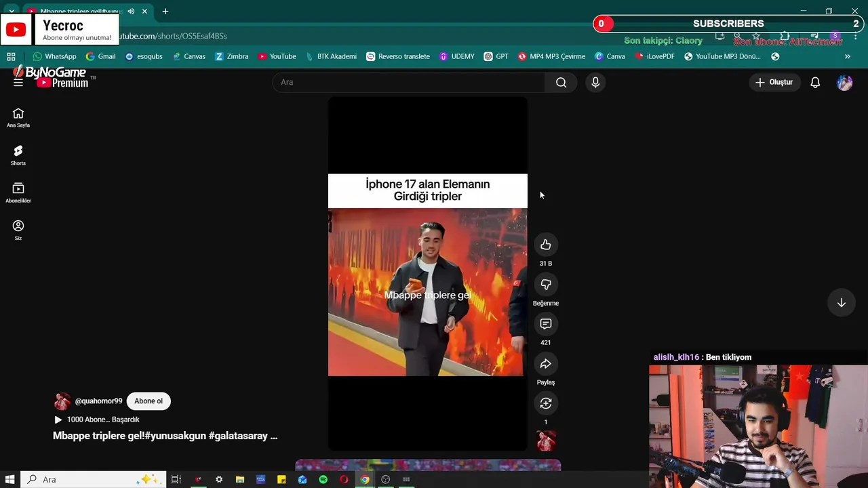868x488 pixels.
Task: Subscribe with the Abone ol button
Action: pyautogui.click(x=149, y=401)
